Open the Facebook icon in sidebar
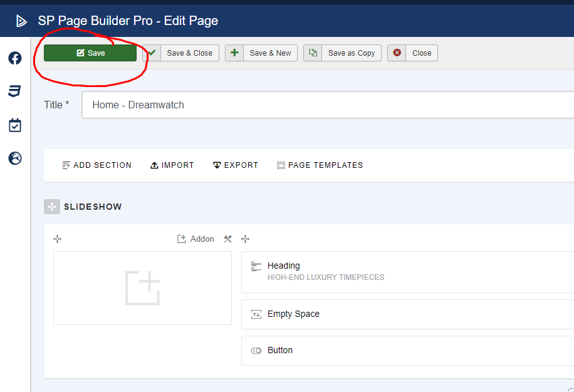This screenshot has width=574, height=392. pyautogui.click(x=15, y=58)
